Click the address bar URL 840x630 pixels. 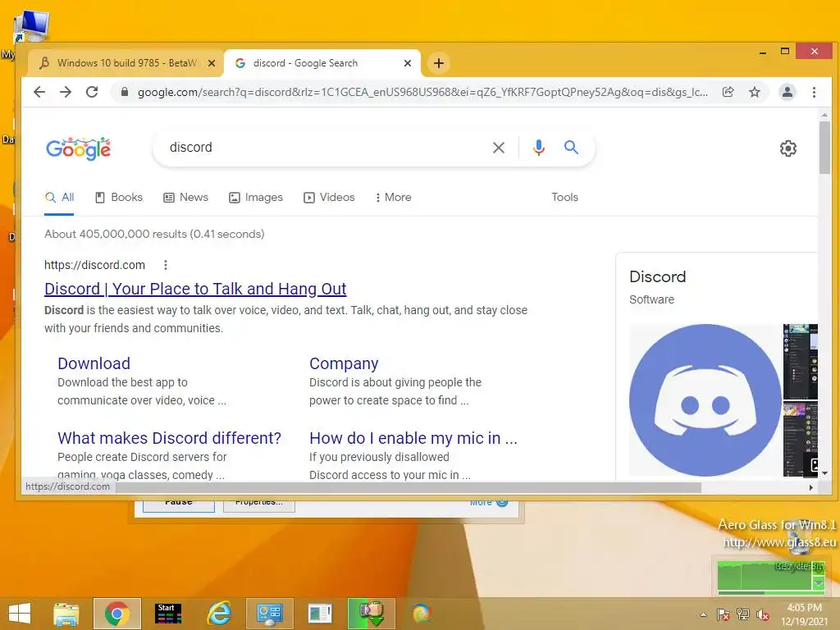pos(422,92)
